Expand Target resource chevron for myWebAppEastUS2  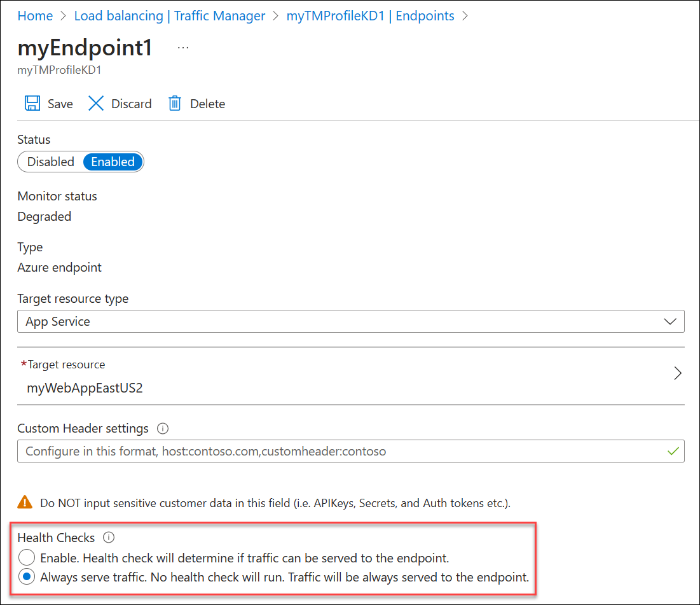[678, 373]
